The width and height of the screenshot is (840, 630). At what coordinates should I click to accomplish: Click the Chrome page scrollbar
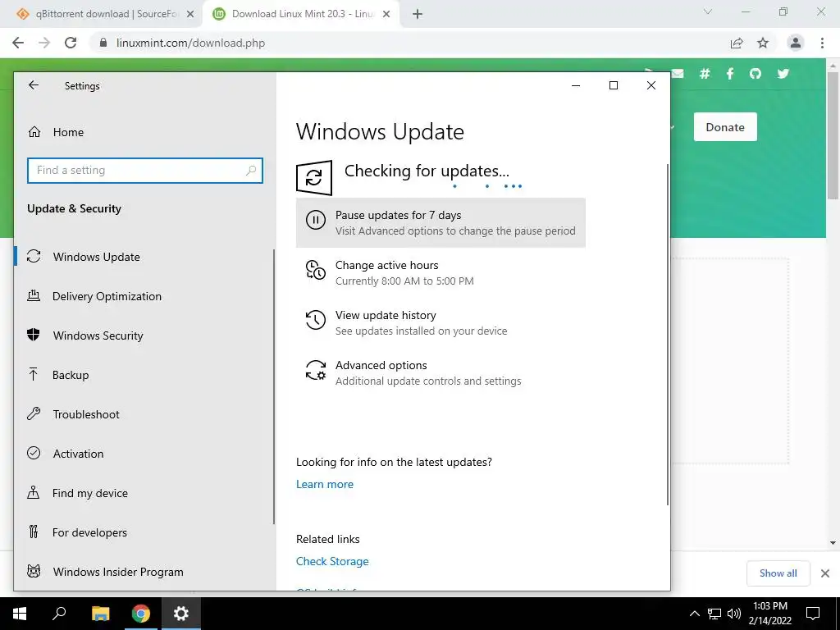(x=833, y=135)
